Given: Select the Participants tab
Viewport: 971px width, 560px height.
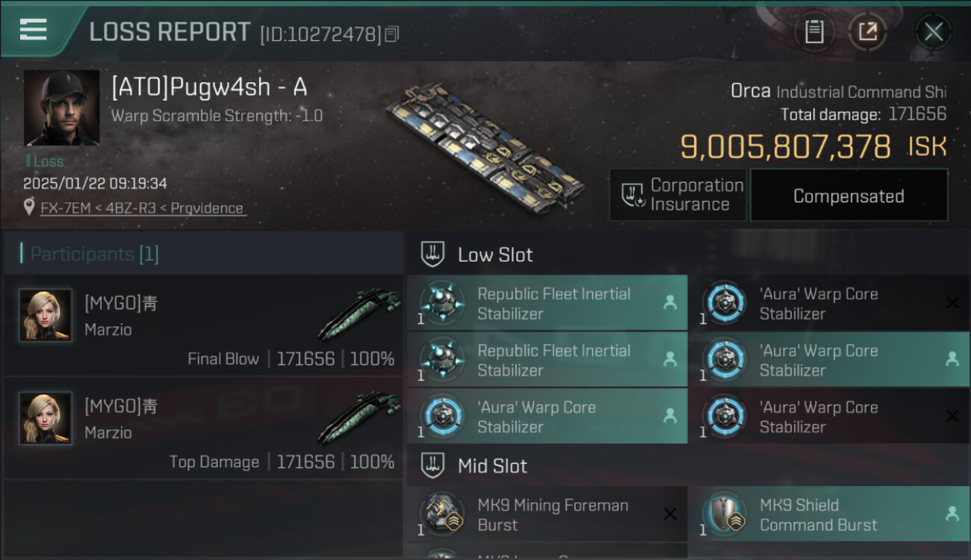Looking at the screenshot, I should 94,254.
